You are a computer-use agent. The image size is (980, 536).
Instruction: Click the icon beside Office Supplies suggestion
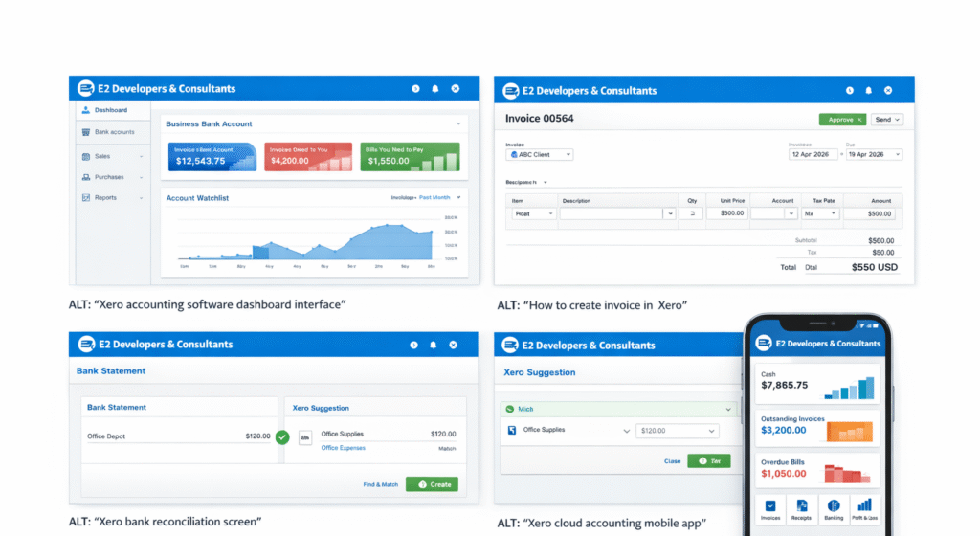(305, 438)
